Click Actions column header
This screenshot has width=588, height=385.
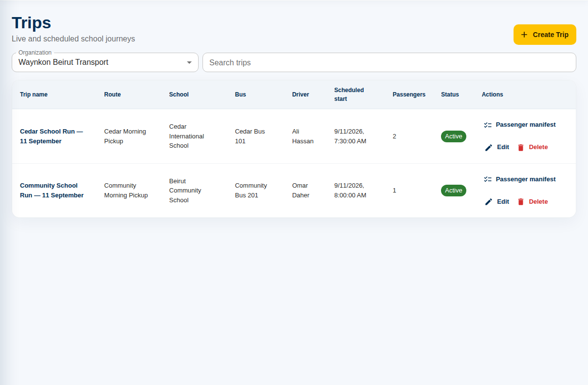(x=492, y=95)
